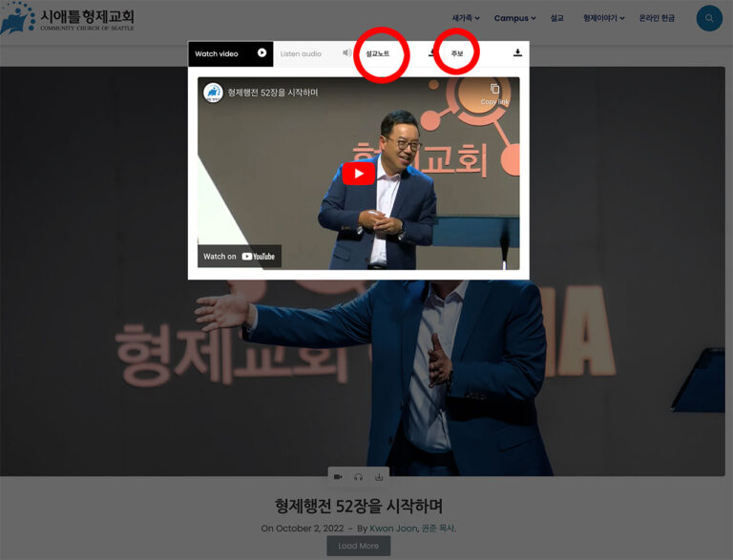Viewport: 733px width, 560px height.
Task: Switch to the Listen audio tab
Action: tap(301, 53)
